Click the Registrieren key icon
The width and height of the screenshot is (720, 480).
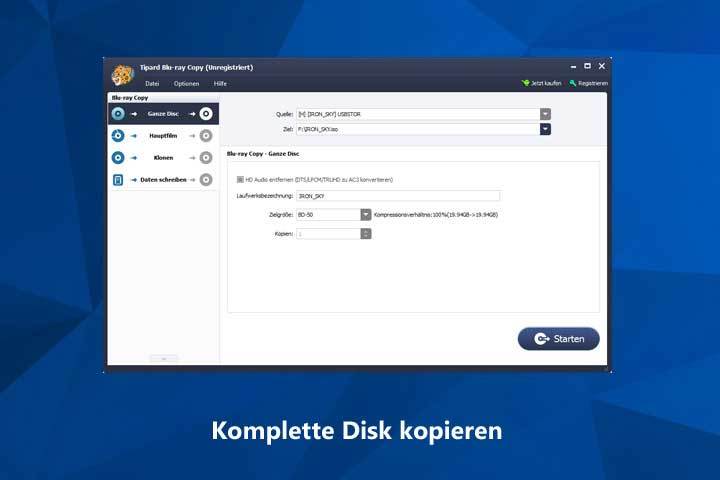[x=573, y=83]
